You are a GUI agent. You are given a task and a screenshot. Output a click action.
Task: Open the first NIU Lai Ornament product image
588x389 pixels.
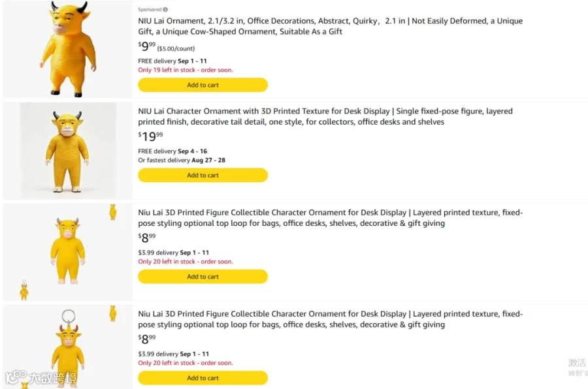[x=68, y=49]
